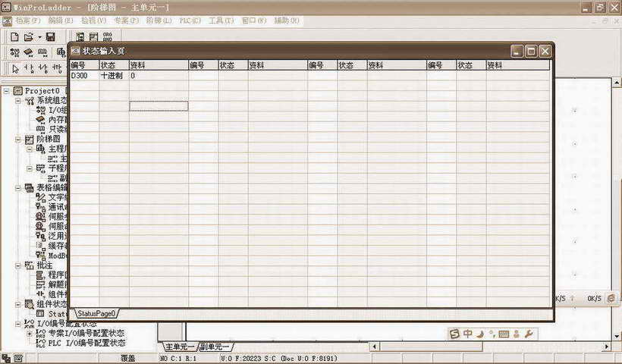622x364 pixels.
Task: Select the StatusPage0 tab
Action: (x=96, y=313)
